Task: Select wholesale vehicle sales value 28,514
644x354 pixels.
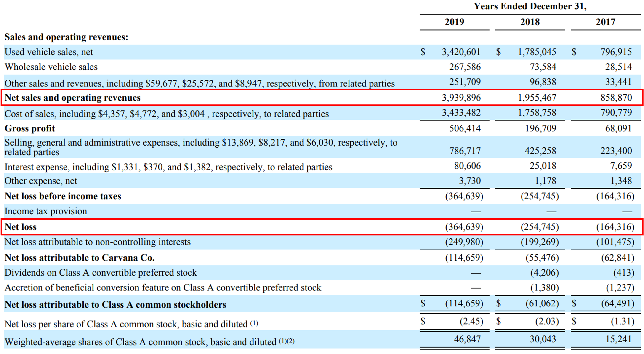Action: coord(618,67)
